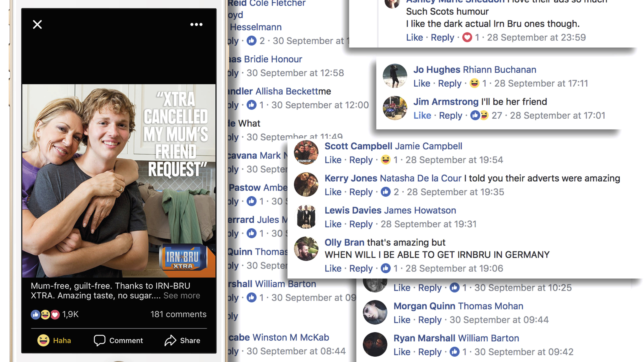644x362 pixels.
Task: Open the IRN-BRU XTRA ad image
Action: click(119, 181)
